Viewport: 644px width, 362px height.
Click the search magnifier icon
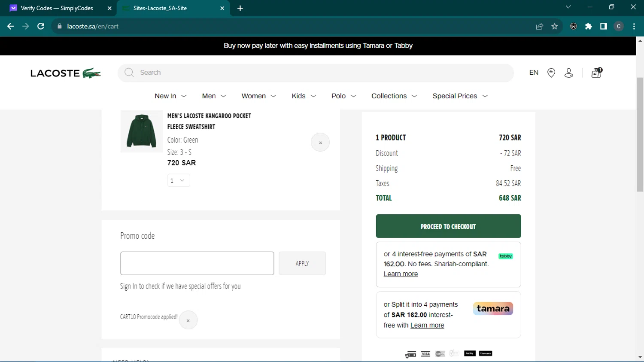tap(129, 73)
